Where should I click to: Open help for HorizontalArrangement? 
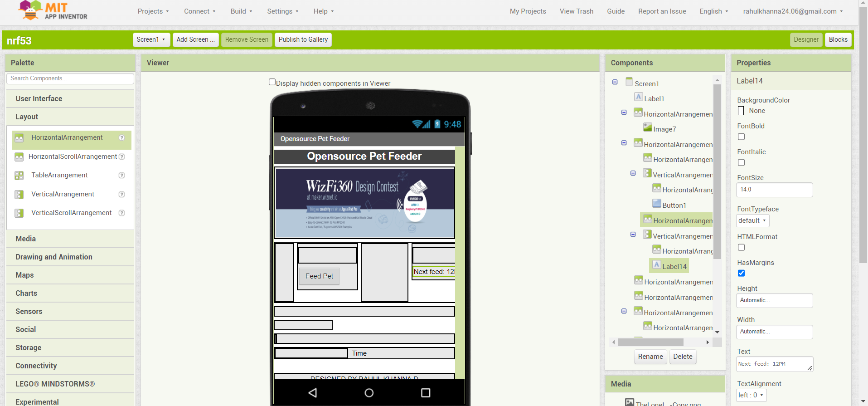121,138
